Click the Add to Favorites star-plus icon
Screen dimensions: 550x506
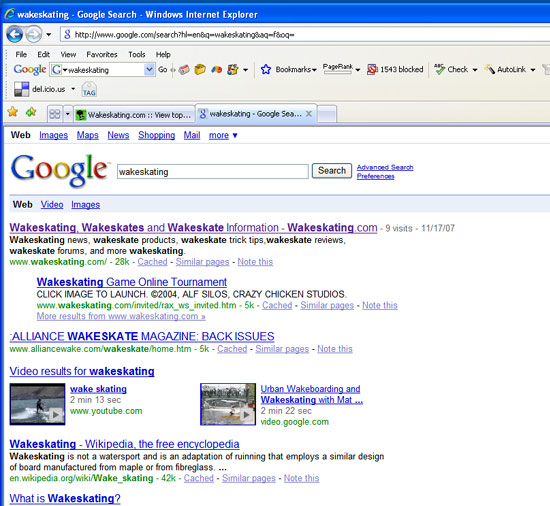point(31,112)
